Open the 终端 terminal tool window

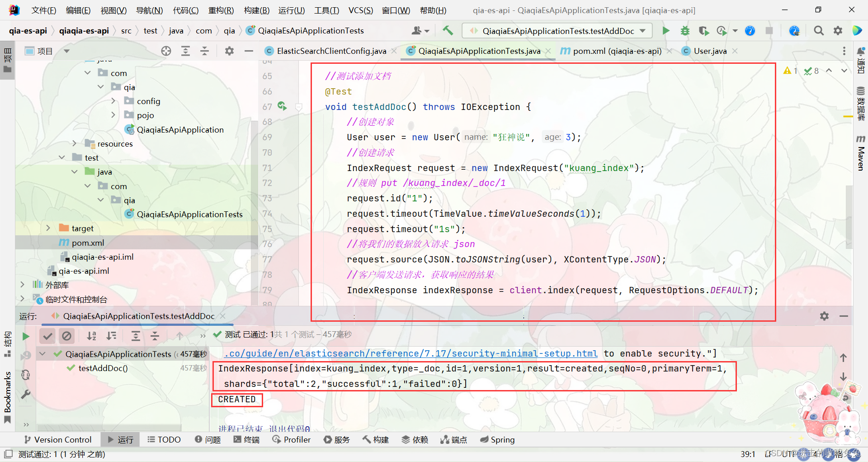tap(246, 439)
